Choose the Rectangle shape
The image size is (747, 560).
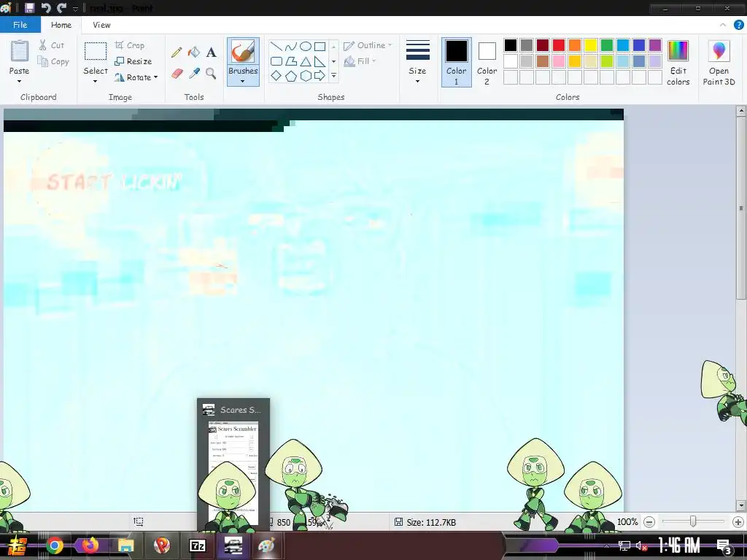tap(320, 46)
